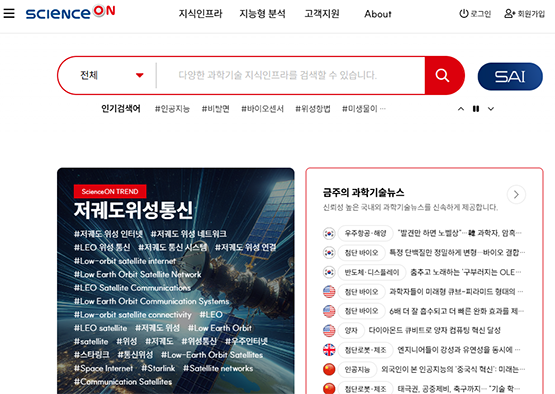Click the ScienceON logo
Viewport: 555px width, 394px height.
pyautogui.click(x=70, y=12)
